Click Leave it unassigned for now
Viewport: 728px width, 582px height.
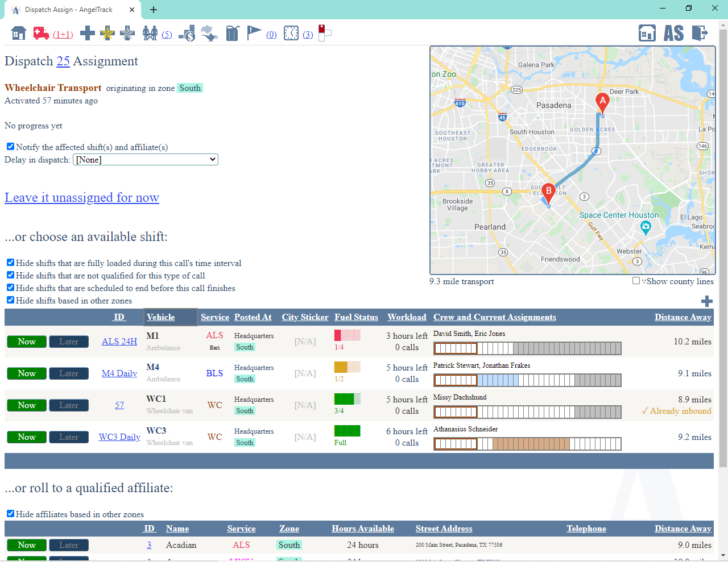(81, 197)
